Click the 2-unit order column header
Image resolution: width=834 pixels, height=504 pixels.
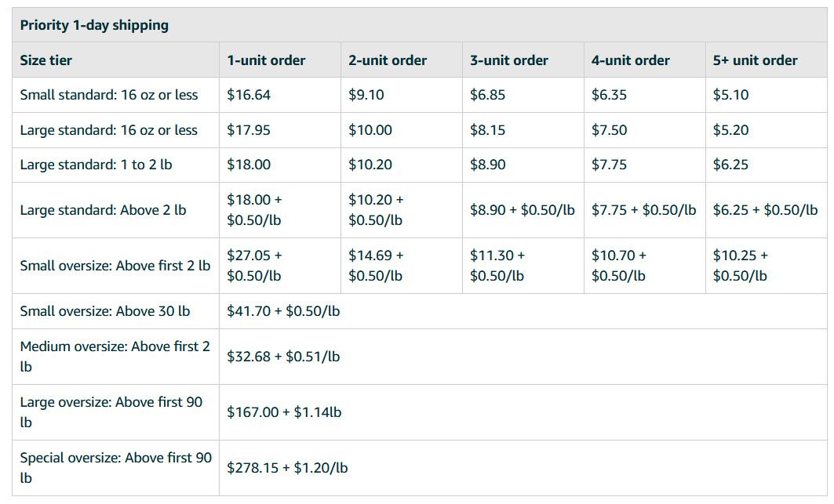click(x=388, y=60)
